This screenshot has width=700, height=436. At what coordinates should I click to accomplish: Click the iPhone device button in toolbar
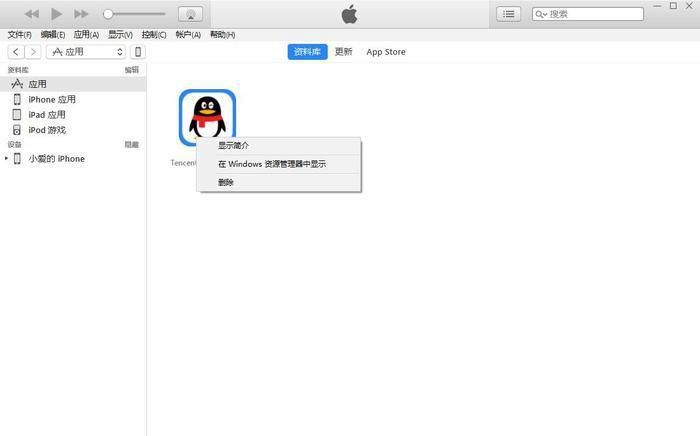coord(138,52)
